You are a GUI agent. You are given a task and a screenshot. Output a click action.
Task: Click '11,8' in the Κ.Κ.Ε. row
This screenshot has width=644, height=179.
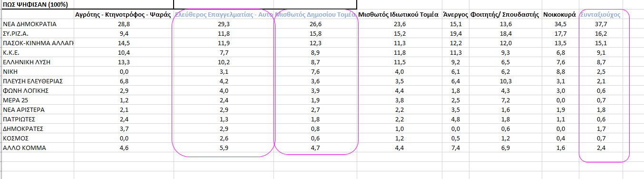coord(400,53)
